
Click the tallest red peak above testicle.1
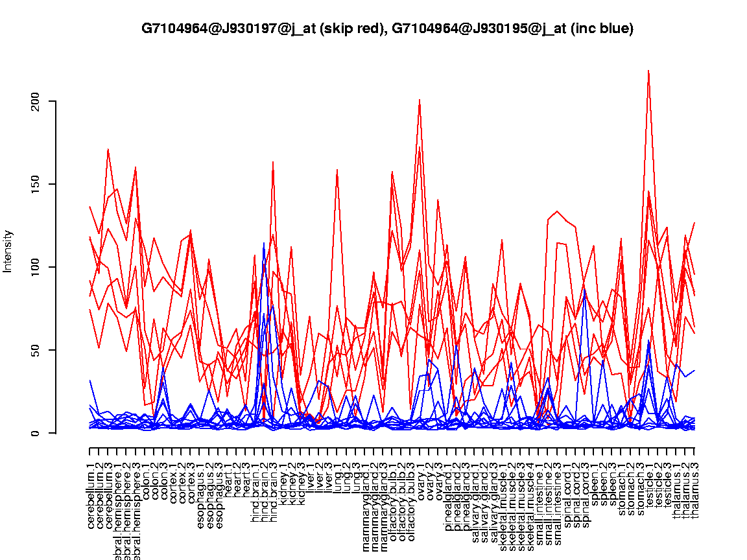[x=648, y=71]
